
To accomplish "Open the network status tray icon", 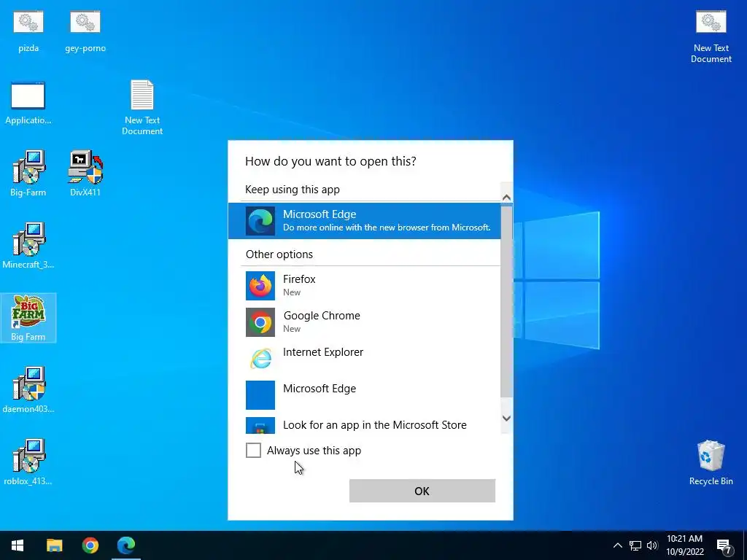I will [635, 545].
